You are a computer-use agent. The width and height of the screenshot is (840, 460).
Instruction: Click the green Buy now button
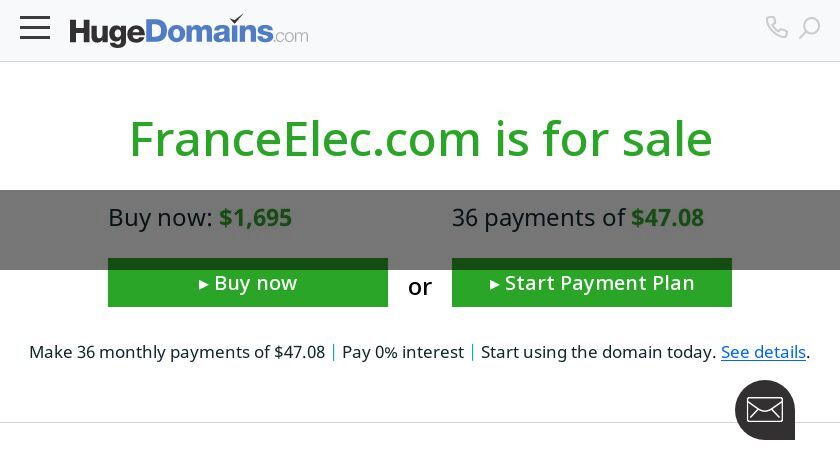coord(248,282)
